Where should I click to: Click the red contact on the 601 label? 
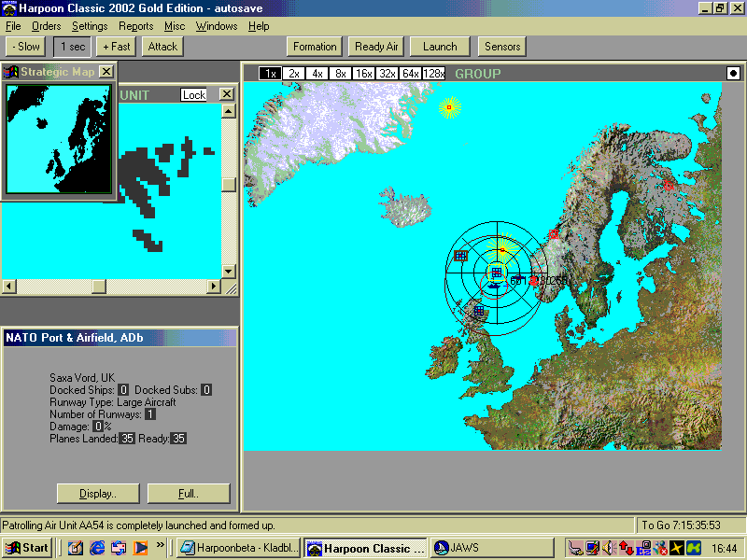(x=533, y=281)
